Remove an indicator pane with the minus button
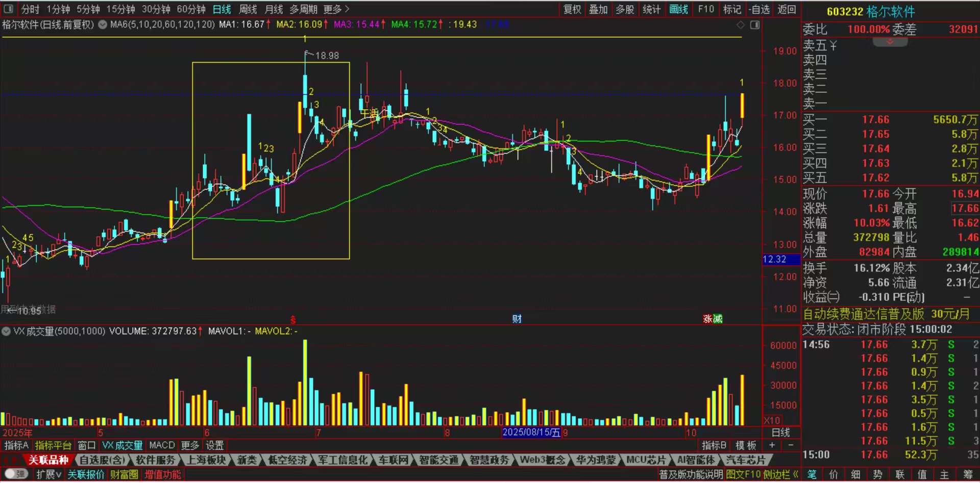Image resolution: width=980 pixels, height=483 pixels. click(791, 445)
